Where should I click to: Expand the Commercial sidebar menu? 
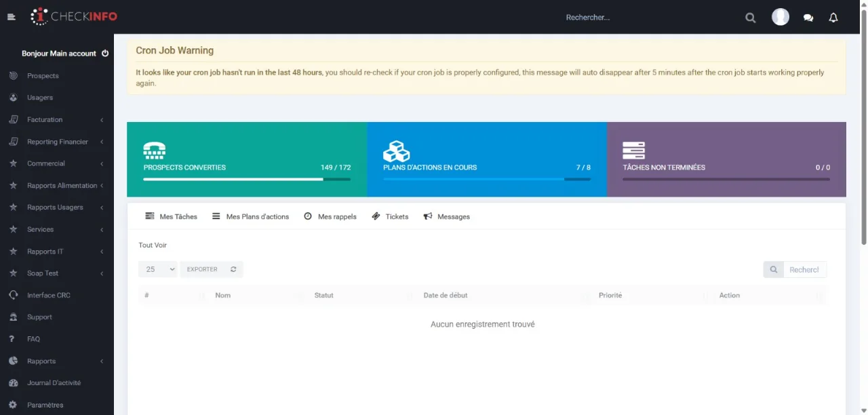[x=57, y=163]
